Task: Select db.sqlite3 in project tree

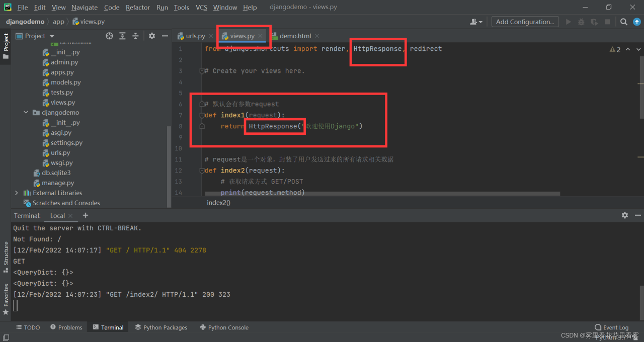Action: point(56,173)
